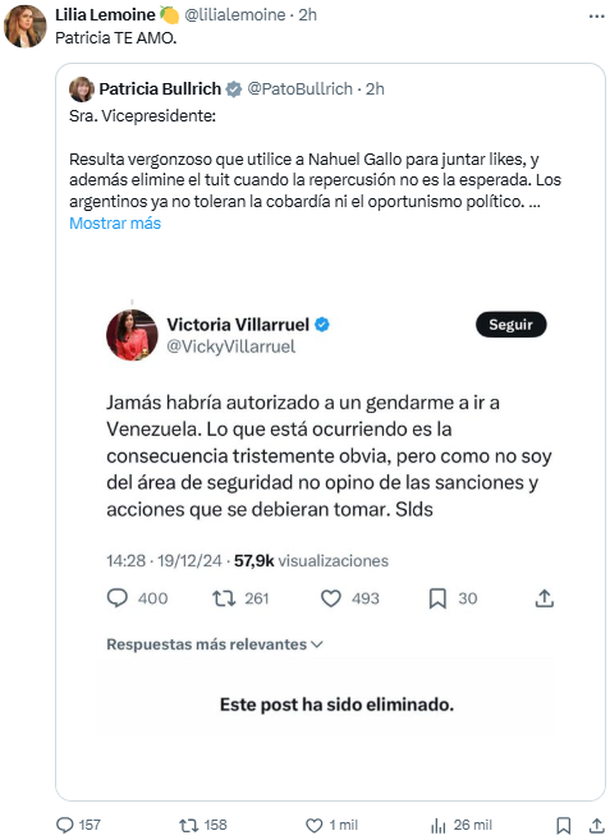Bookmark Lilia Lemoine's post at the bottom
This screenshot has height=840, width=610.
563,825
